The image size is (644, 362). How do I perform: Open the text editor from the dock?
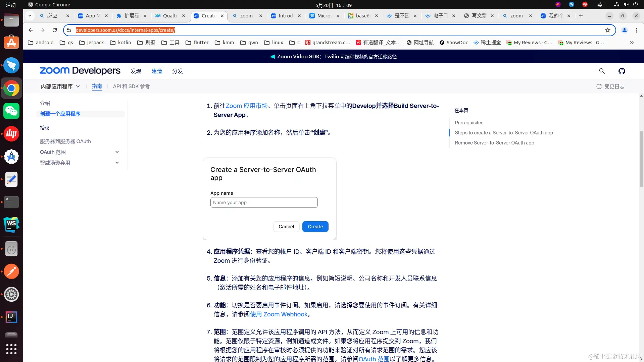11,179
